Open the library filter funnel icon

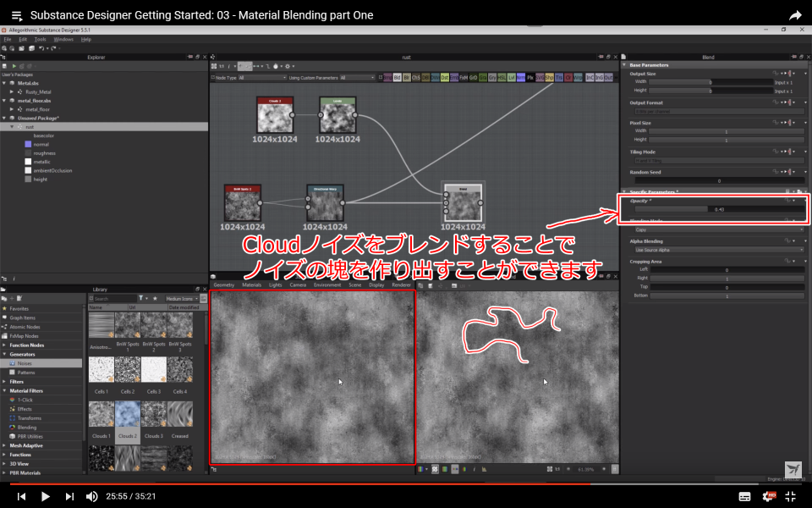[x=141, y=299]
